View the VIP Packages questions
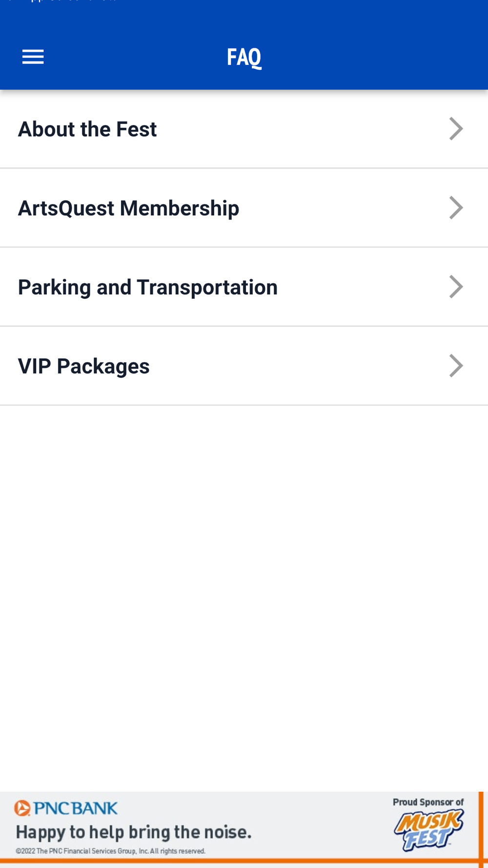Image resolution: width=488 pixels, height=868 pixels. click(83, 367)
